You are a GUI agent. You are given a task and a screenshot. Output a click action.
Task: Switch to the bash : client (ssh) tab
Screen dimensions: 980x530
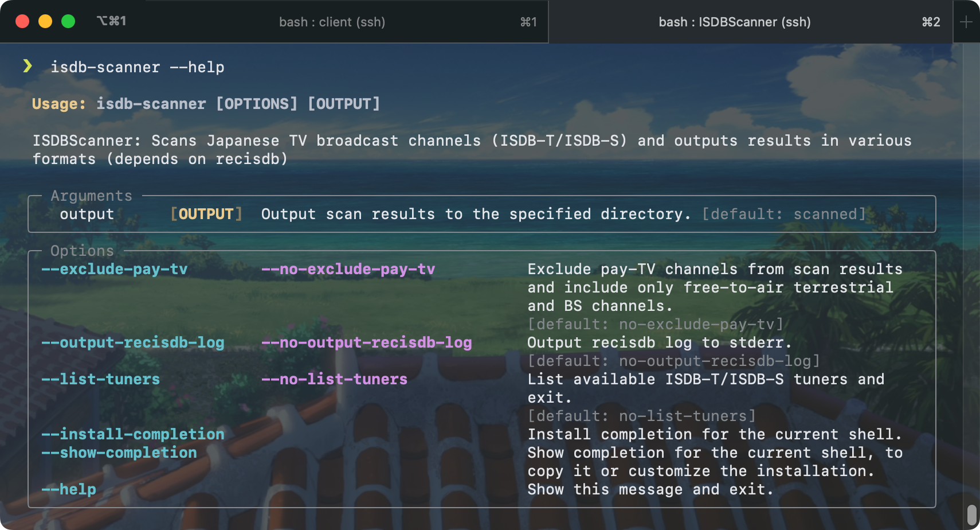tap(332, 22)
